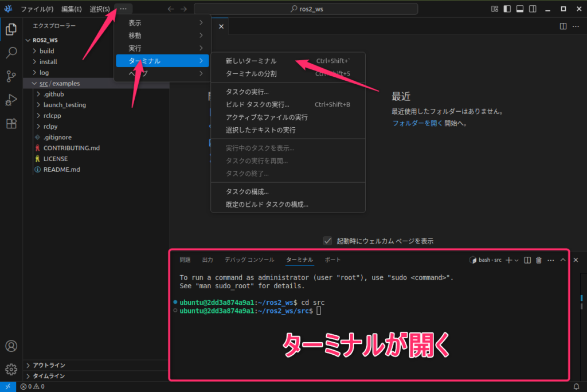587x392 pixels.
Task: Split the terminal using the split icon
Action: pos(528,260)
